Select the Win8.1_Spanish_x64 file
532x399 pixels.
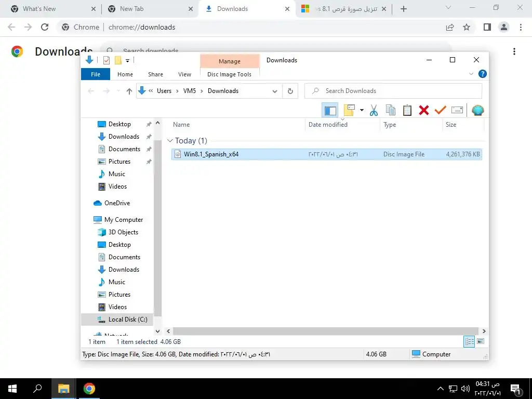[x=326, y=154]
